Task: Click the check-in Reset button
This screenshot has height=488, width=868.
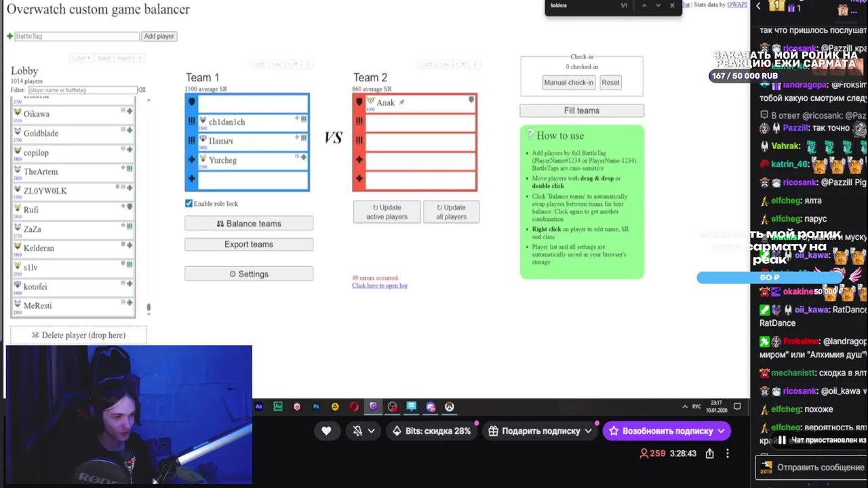Action: (610, 83)
